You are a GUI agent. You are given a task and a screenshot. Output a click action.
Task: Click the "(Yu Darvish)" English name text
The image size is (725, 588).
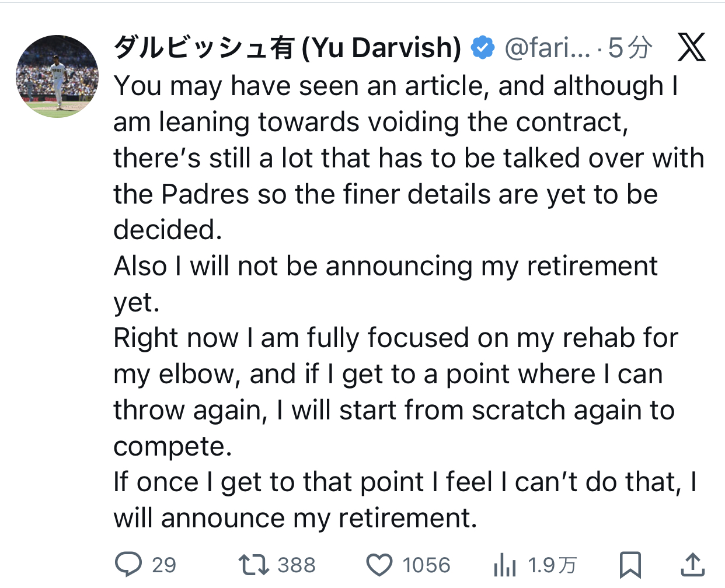[x=382, y=48]
